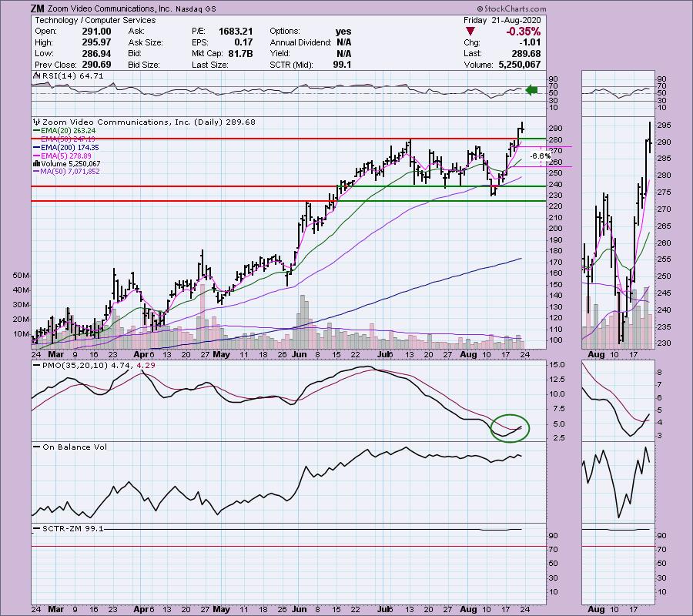
Task: Click the -6.6% annotation label on the price chart
Action: pyautogui.click(x=541, y=156)
